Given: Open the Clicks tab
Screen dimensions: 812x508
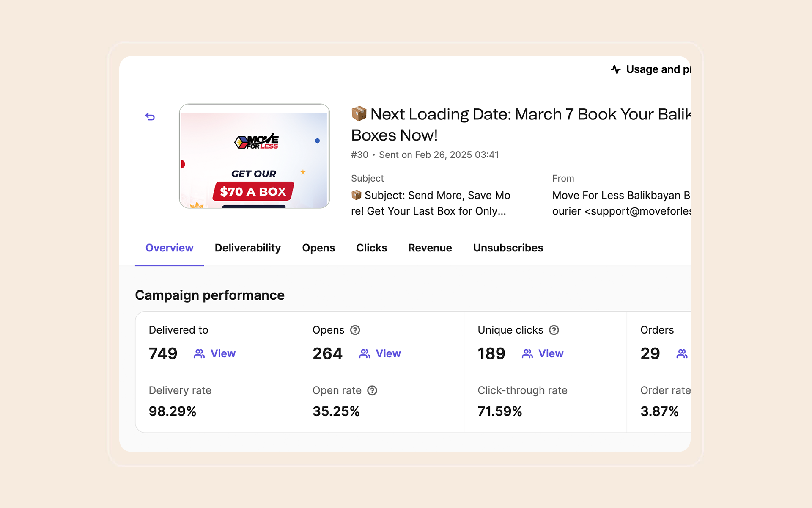Looking at the screenshot, I should [371, 248].
